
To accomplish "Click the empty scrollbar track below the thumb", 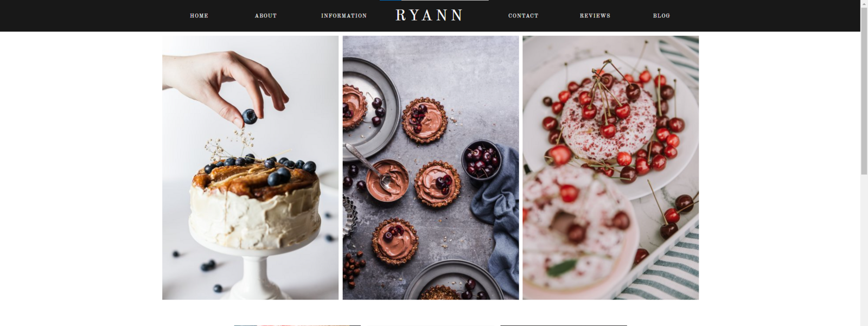I will click(x=864, y=250).
